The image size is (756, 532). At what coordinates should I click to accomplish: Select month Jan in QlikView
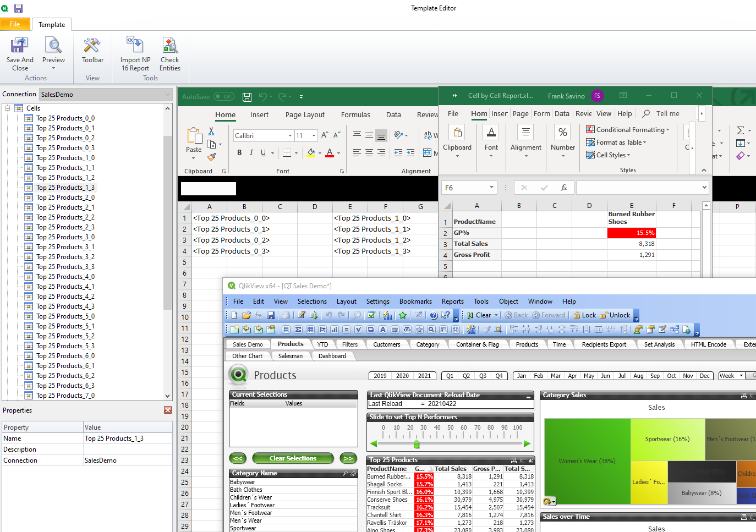point(522,376)
